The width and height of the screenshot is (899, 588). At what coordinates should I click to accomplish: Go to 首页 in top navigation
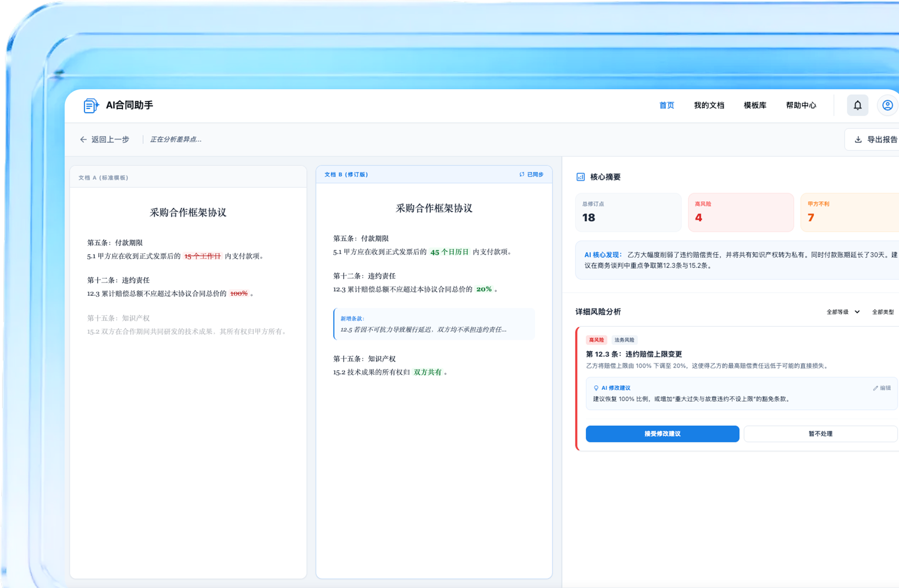pos(666,105)
